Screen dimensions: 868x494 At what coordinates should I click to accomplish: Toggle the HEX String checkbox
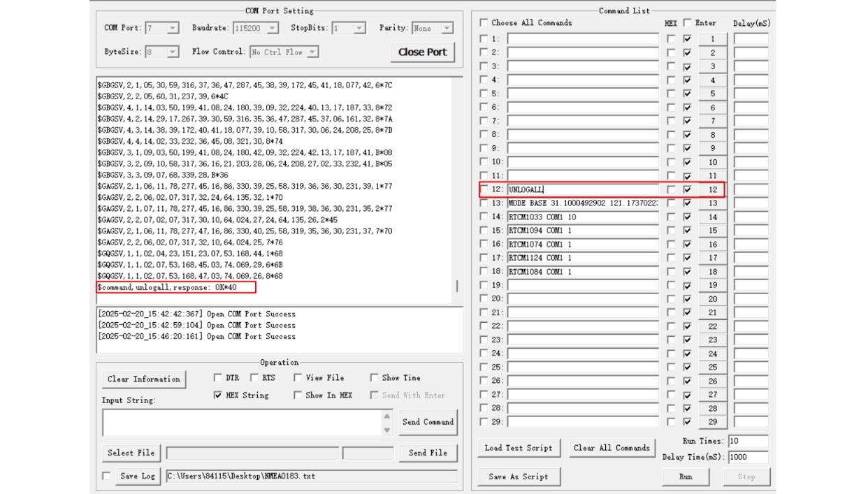[218, 395]
